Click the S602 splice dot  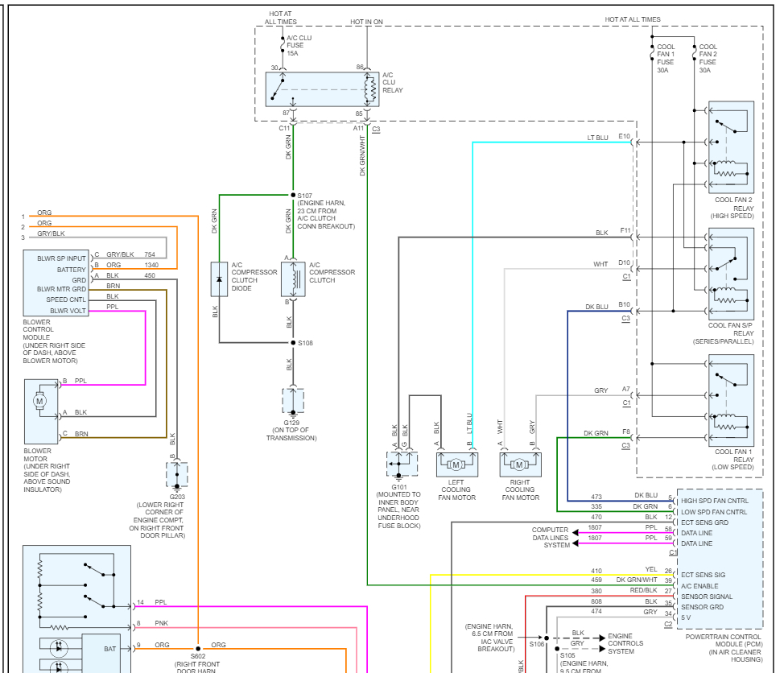(198, 649)
